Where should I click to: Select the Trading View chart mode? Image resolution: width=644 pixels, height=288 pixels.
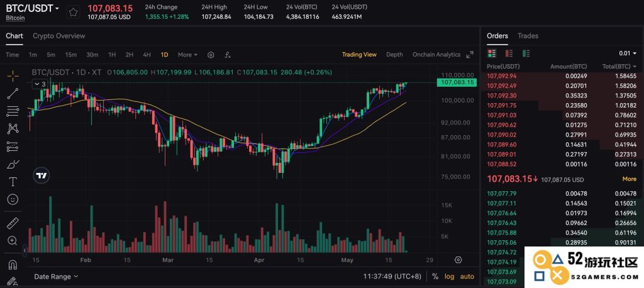pyautogui.click(x=359, y=55)
